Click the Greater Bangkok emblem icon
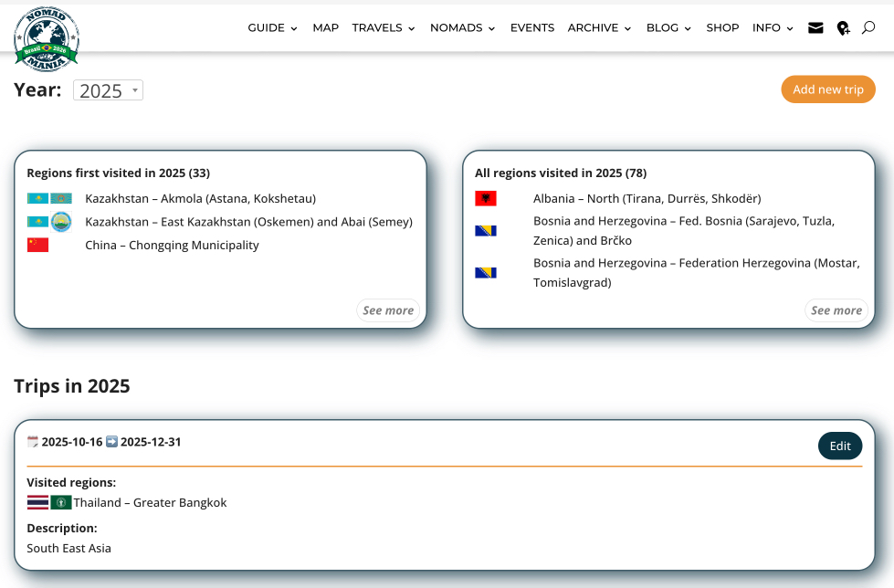This screenshot has width=894, height=588. pyautogui.click(x=61, y=502)
